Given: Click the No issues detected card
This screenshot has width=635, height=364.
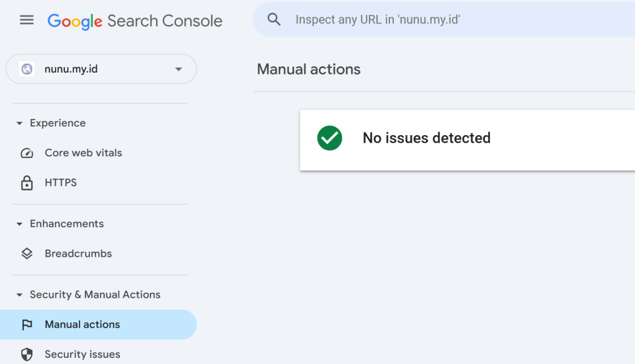Looking at the screenshot, I should 468,140.
